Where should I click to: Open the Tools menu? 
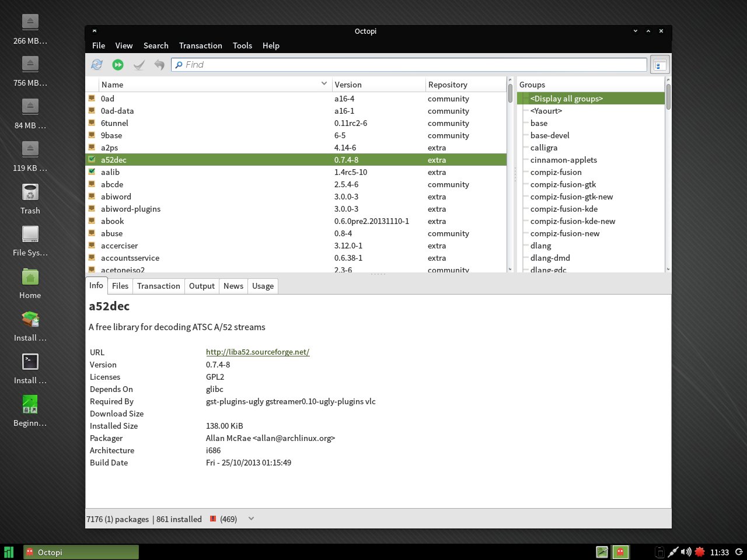point(242,45)
